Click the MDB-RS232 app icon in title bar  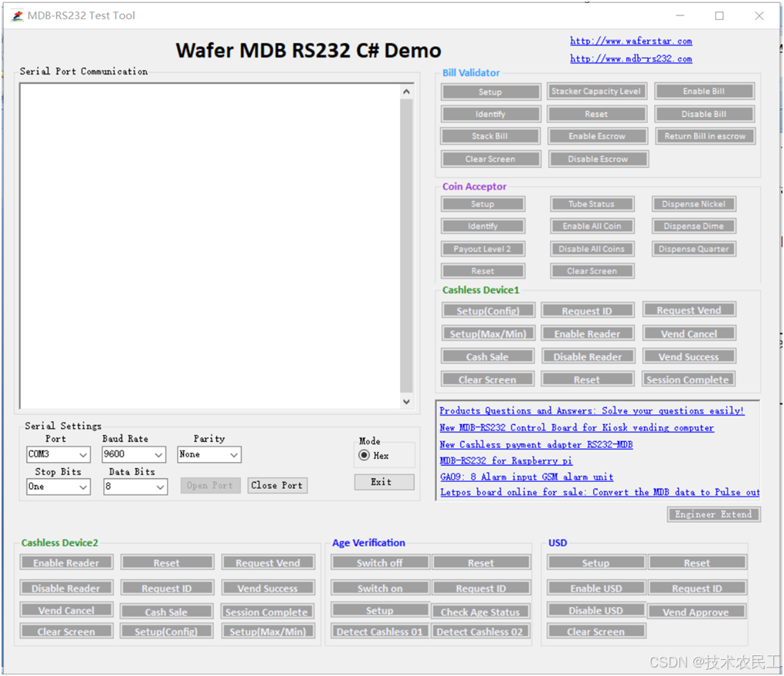click(x=16, y=15)
